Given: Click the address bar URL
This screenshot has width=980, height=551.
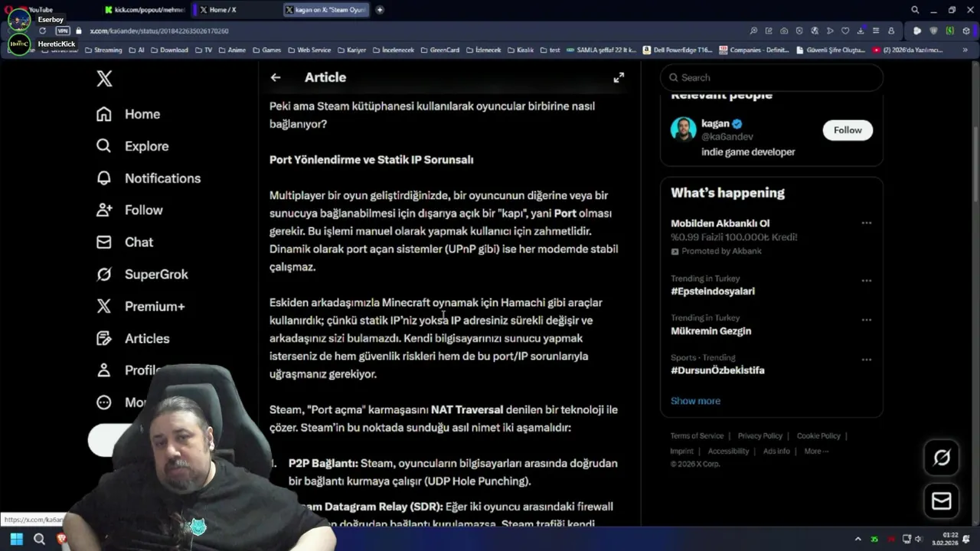Looking at the screenshot, I should (x=159, y=31).
